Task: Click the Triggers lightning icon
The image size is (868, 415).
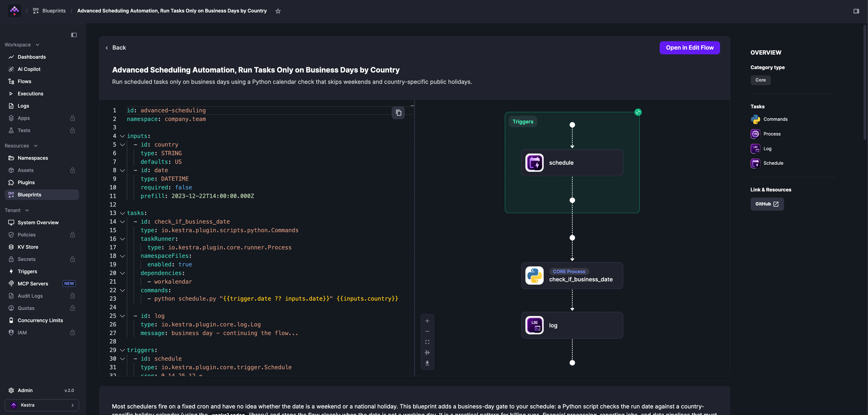Action: click(x=11, y=272)
